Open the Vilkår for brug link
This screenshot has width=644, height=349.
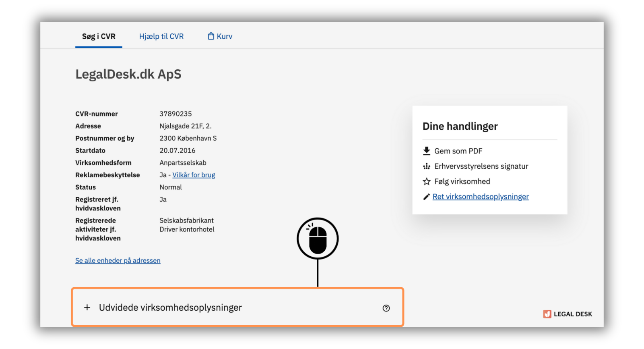(x=194, y=175)
